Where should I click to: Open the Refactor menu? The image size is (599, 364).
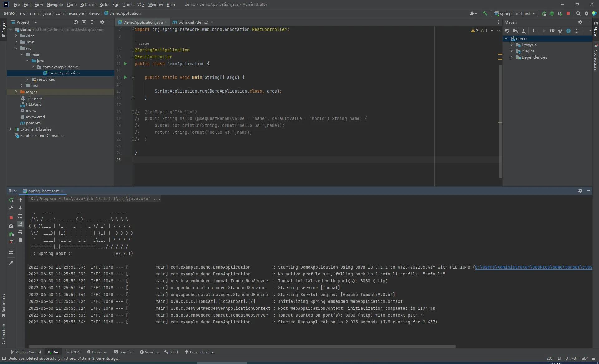(x=88, y=4)
